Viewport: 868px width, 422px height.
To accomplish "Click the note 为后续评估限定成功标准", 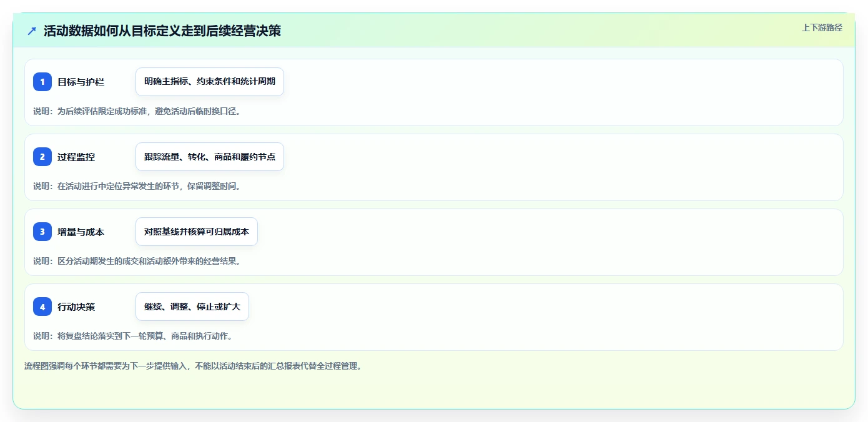I will [x=137, y=111].
